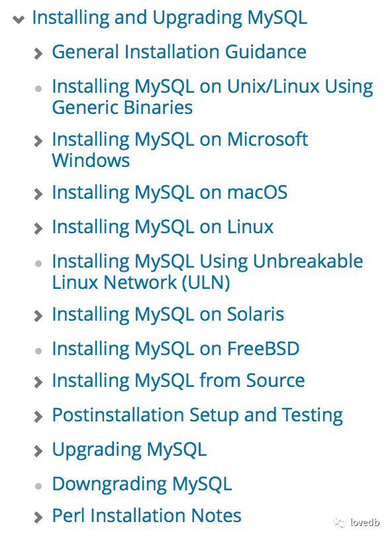Image resolution: width=392 pixels, height=538 pixels.
Task: Open the Perl Installation Notes link
Action: [x=146, y=515]
